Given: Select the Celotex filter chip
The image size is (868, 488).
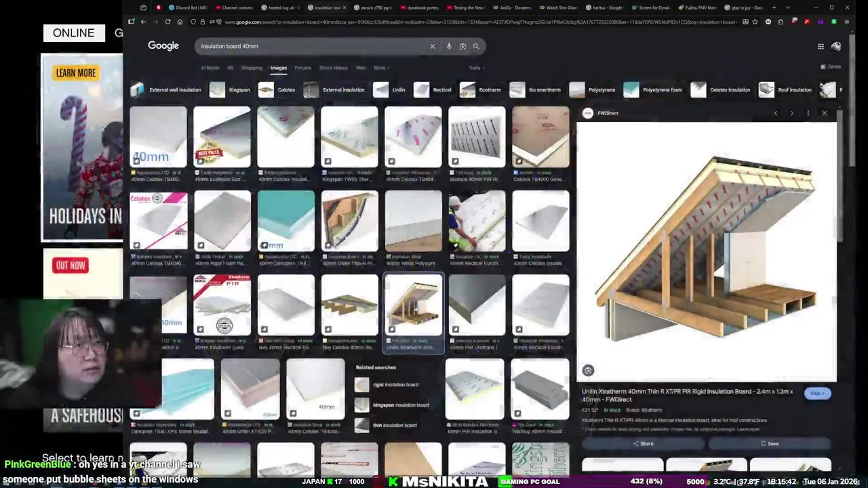Looking at the screenshot, I should pos(277,89).
